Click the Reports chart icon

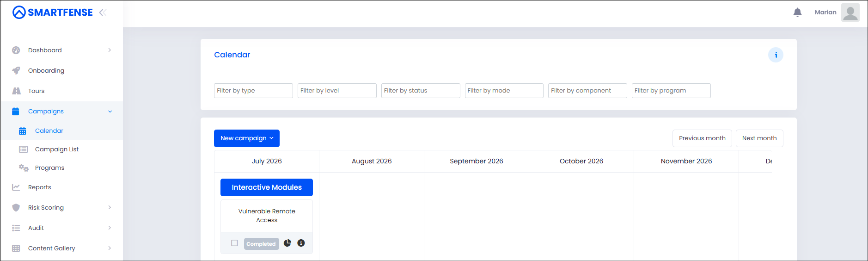click(16, 187)
